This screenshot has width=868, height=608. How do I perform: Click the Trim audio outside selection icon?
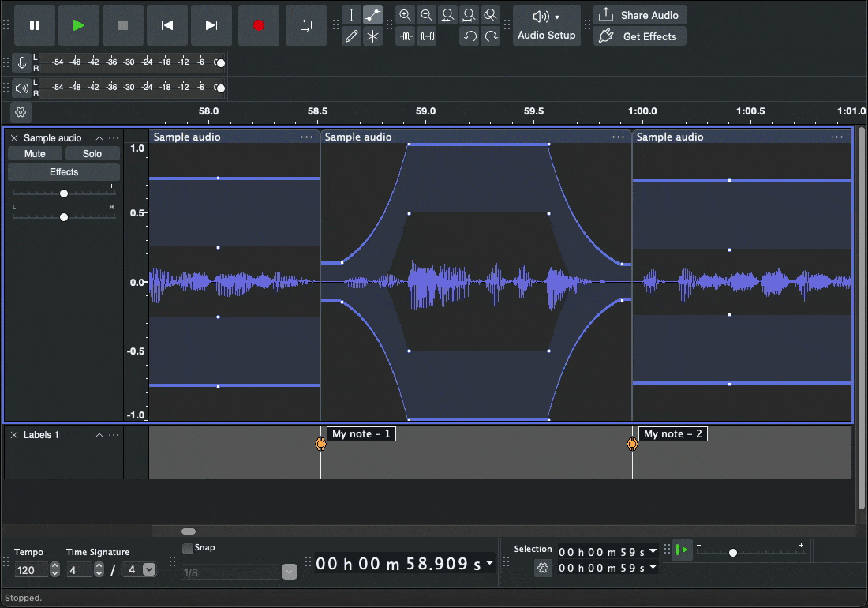pos(406,36)
